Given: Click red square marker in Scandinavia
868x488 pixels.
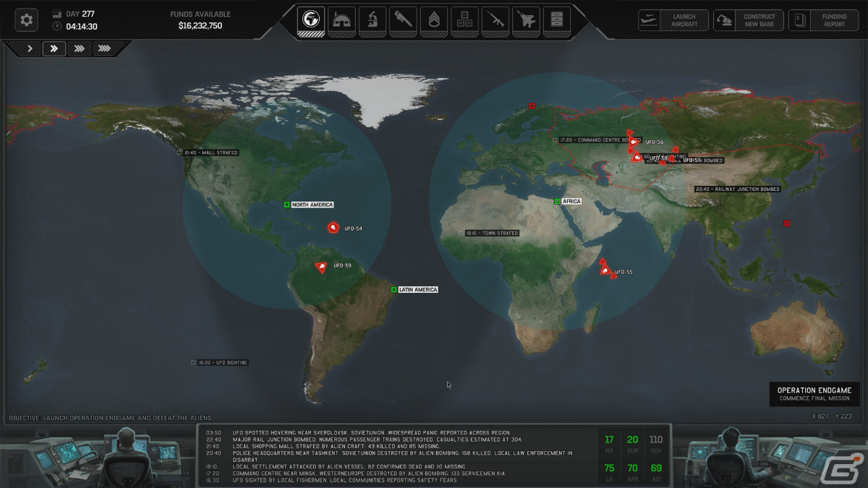Looking at the screenshot, I should 532,106.
